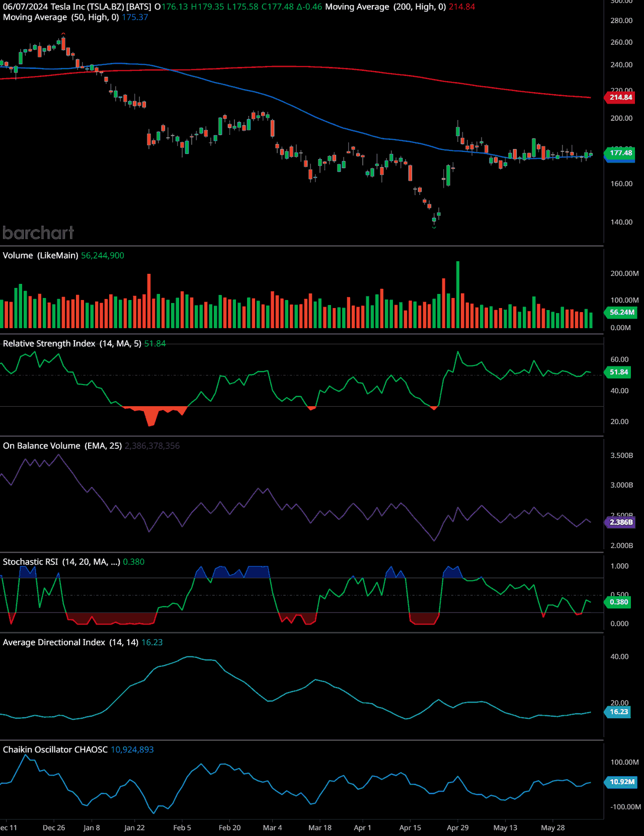644x836 pixels.
Task: Click the 260.00 price axis label
Action: point(621,42)
